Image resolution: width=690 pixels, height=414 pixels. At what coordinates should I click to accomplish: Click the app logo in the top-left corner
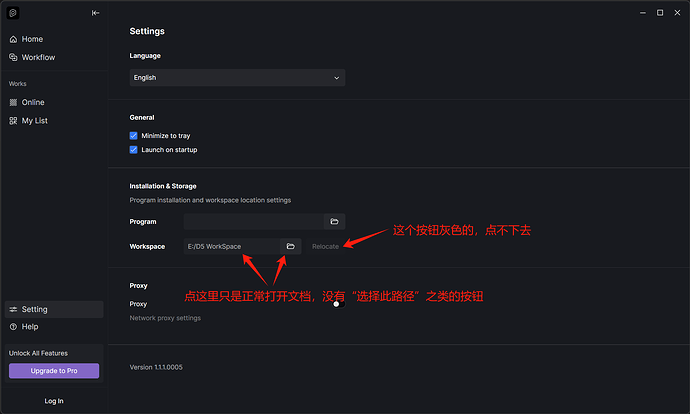(14, 13)
